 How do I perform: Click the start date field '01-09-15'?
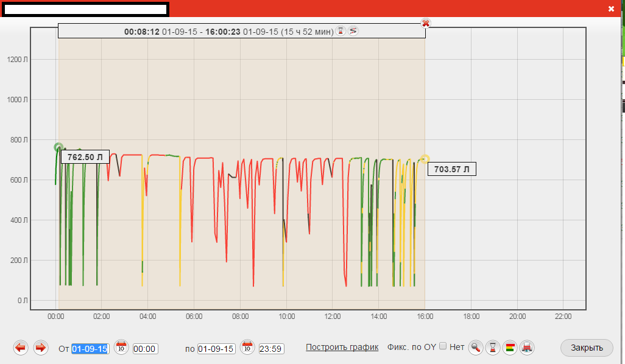pyautogui.click(x=90, y=349)
